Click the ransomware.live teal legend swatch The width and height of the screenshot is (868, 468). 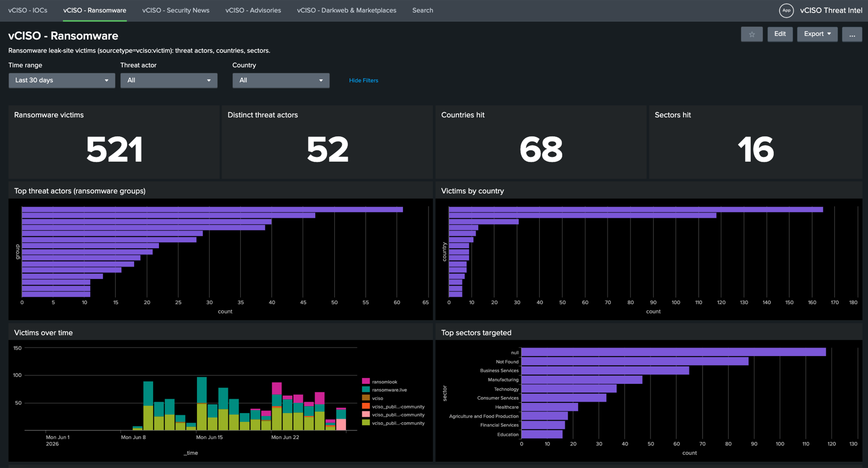tap(366, 390)
